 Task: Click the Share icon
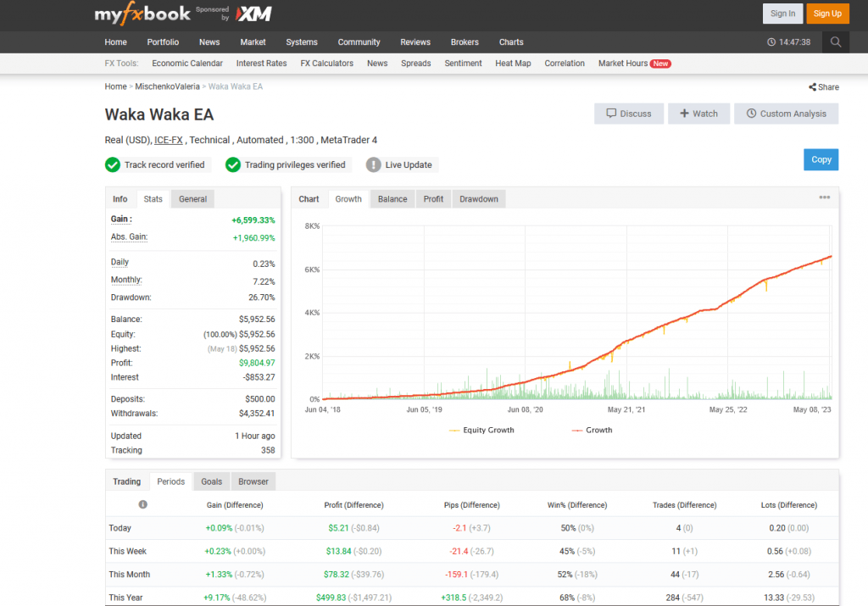click(812, 87)
